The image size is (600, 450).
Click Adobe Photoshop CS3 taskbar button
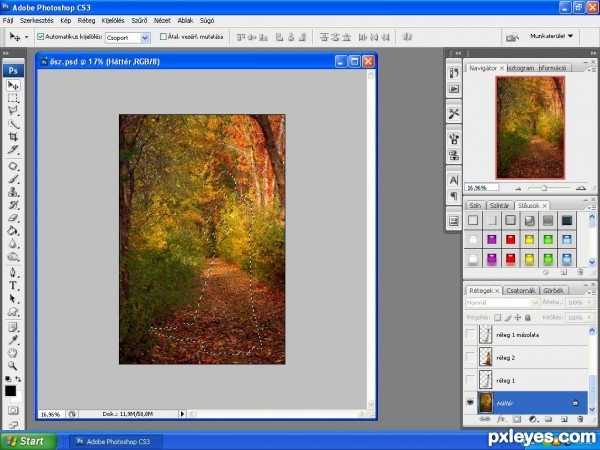click(x=117, y=442)
